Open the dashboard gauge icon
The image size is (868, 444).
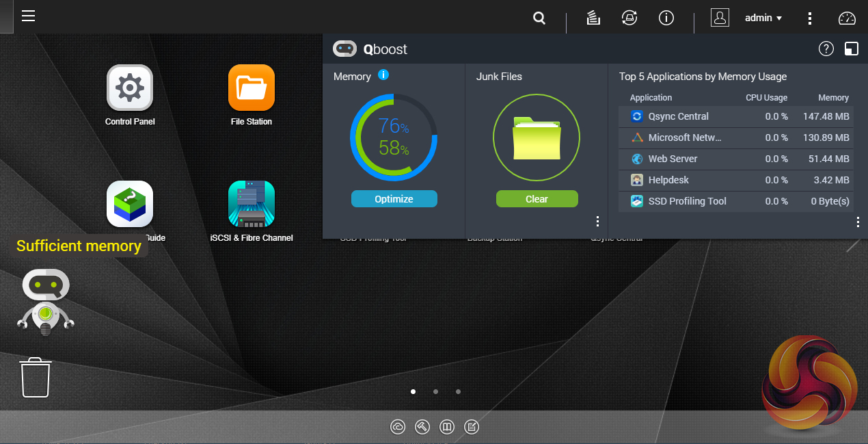847,18
